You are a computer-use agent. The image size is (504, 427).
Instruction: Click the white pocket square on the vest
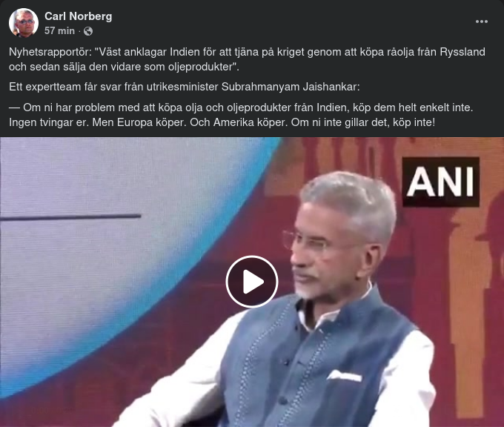pyautogui.click(x=344, y=376)
